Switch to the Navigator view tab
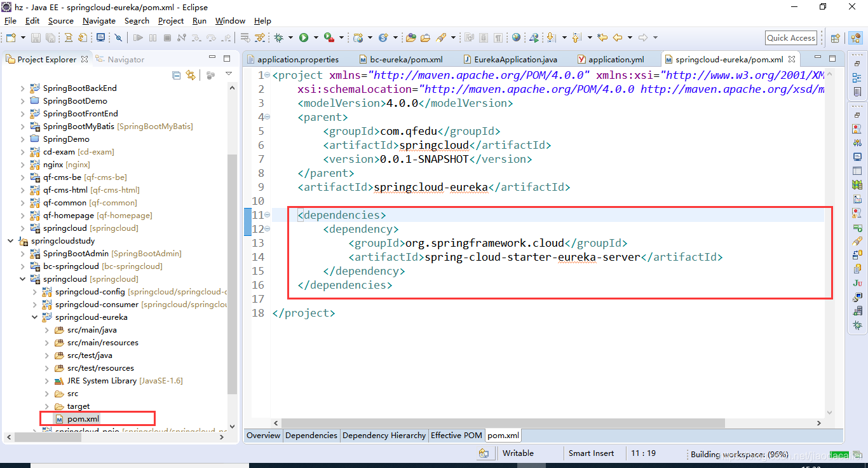This screenshot has height=468, width=868. tap(120, 59)
